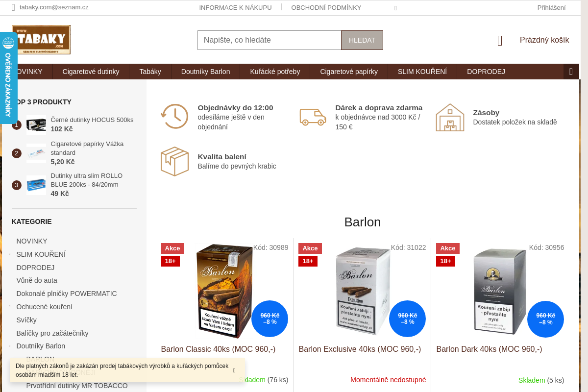Open Barlon Dark 40ks product title

(489, 349)
